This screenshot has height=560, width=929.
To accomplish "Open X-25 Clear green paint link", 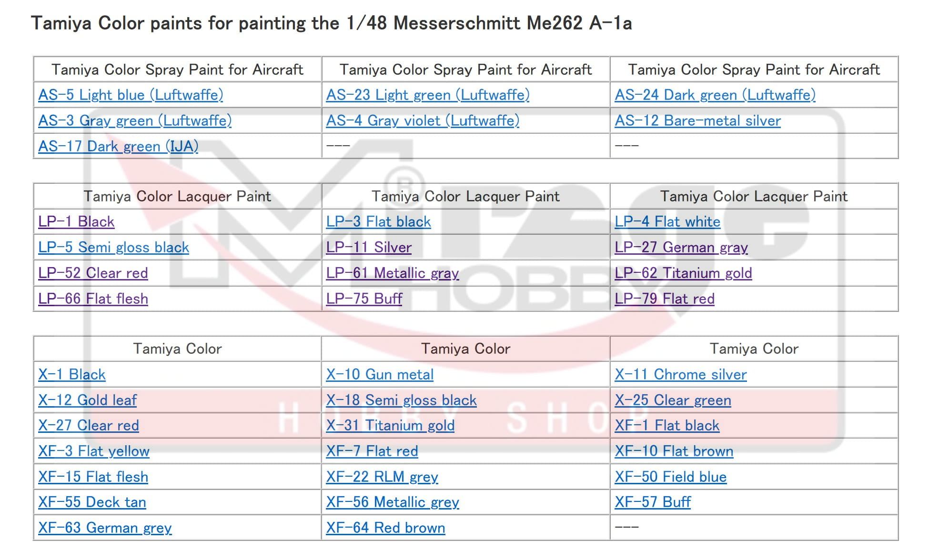I will (673, 400).
